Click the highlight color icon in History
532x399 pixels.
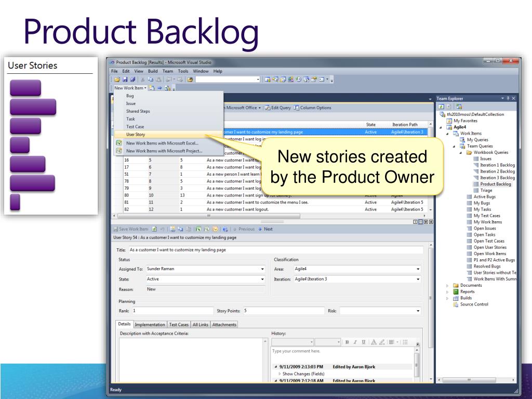382,342
